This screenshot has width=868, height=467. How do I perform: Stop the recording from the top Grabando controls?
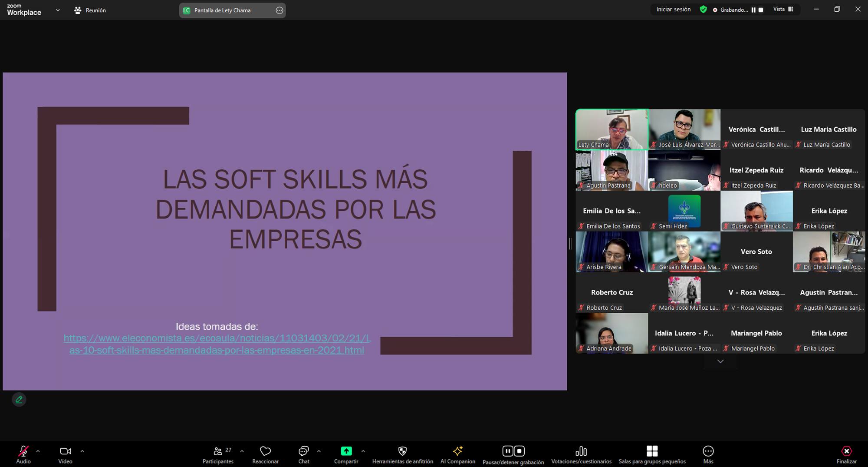(x=762, y=9)
